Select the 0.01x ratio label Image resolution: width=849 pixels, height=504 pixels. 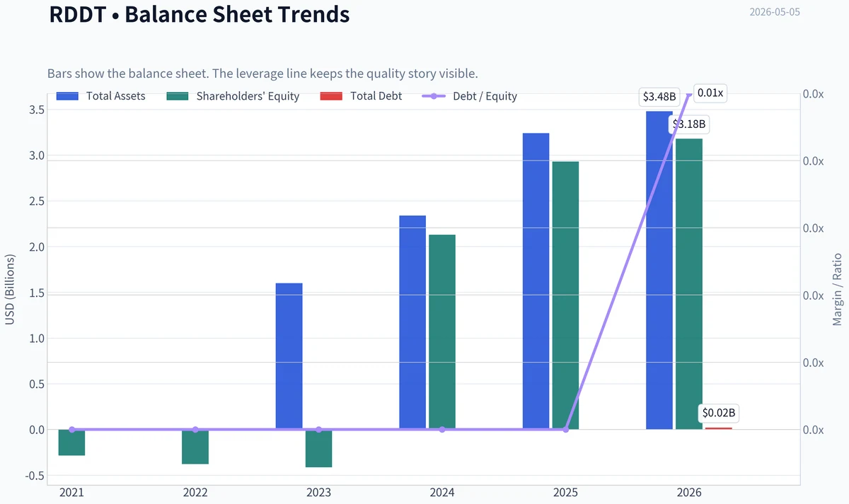[710, 93]
